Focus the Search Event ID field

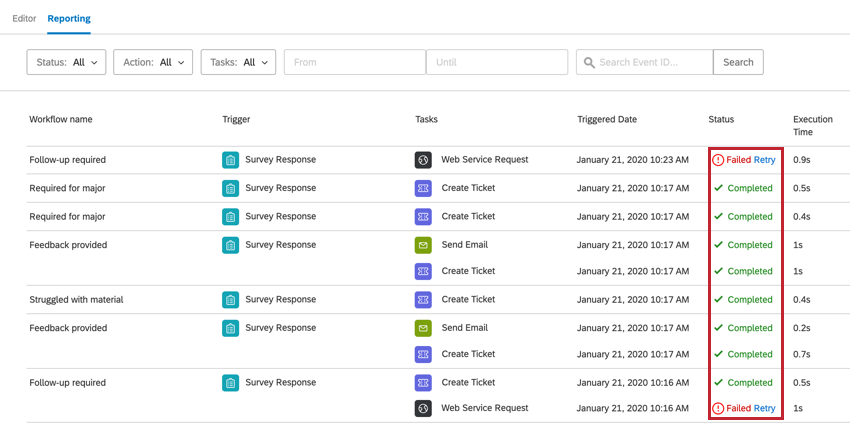(x=652, y=62)
